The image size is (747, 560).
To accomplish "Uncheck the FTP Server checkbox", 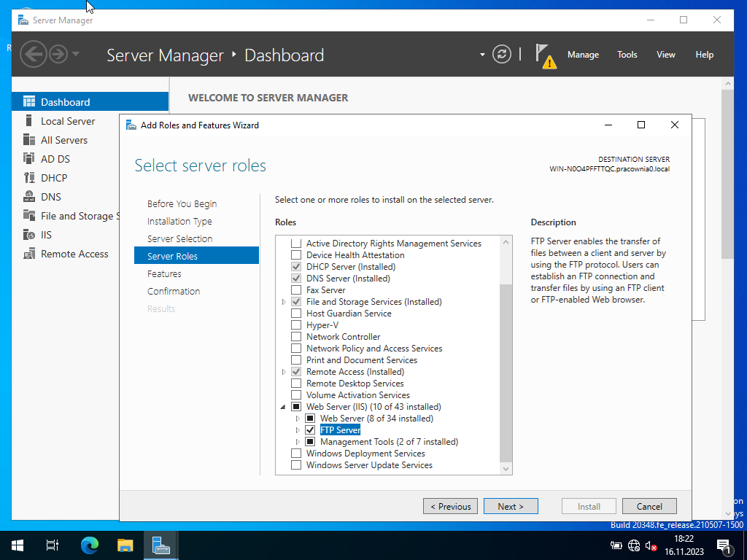I will [310, 430].
